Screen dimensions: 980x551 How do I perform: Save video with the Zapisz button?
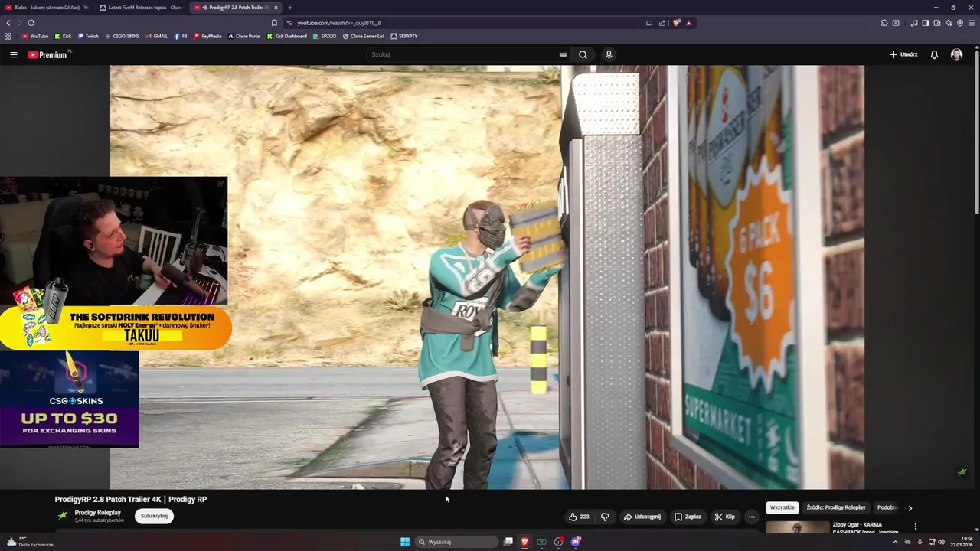pyautogui.click(x=688, y=517)
